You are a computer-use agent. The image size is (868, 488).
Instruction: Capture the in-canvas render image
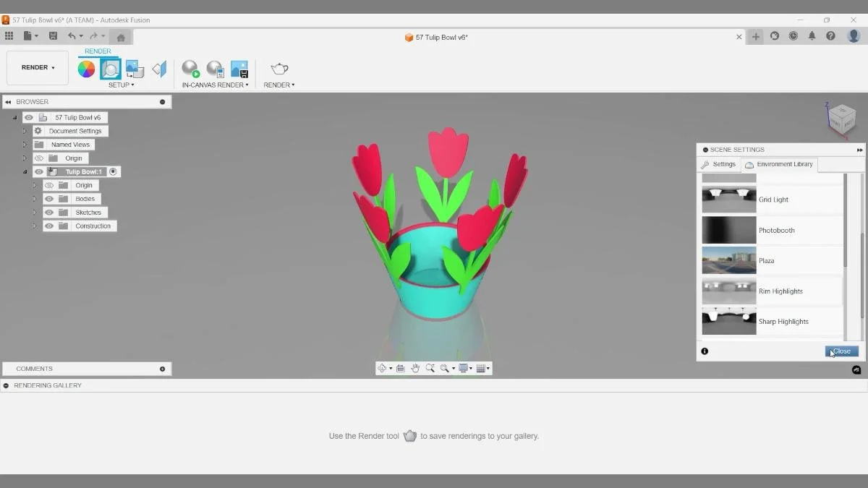click(239, 69)
